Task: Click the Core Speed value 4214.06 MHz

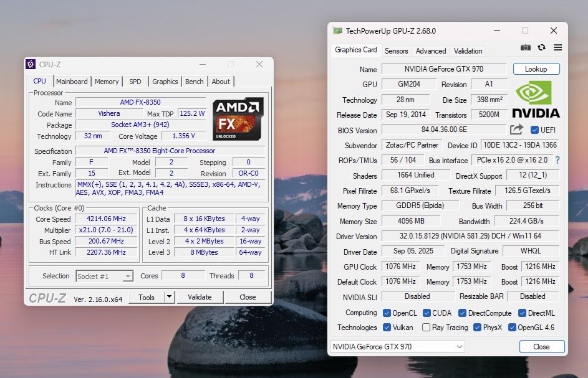Action: click(x=106, y=219)
